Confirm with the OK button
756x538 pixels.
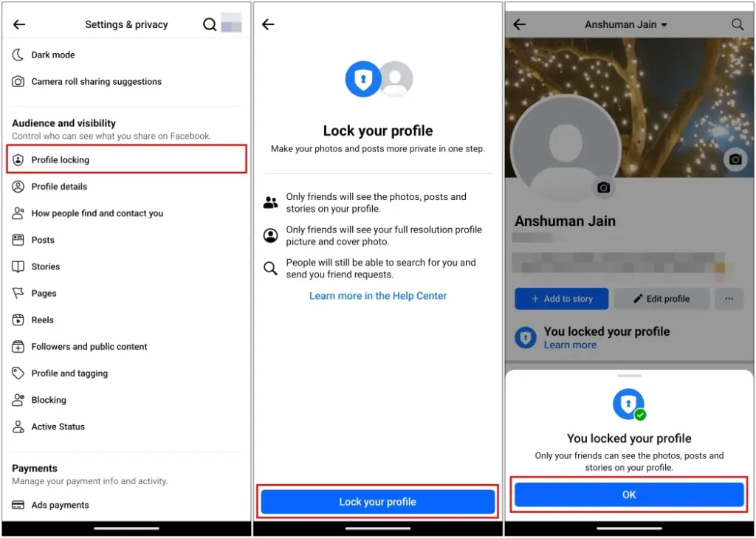pyautogui.click(x=629, y=494)
